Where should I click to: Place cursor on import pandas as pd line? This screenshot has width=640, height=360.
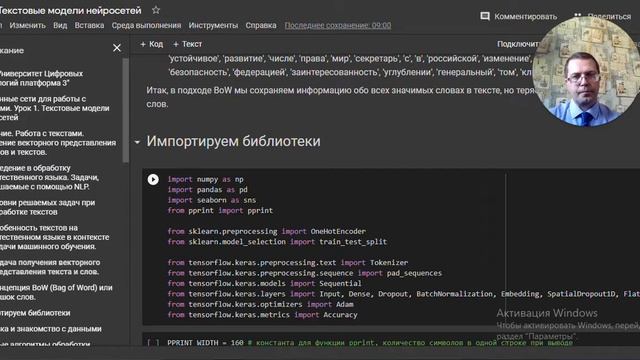(x=207, y=190)
